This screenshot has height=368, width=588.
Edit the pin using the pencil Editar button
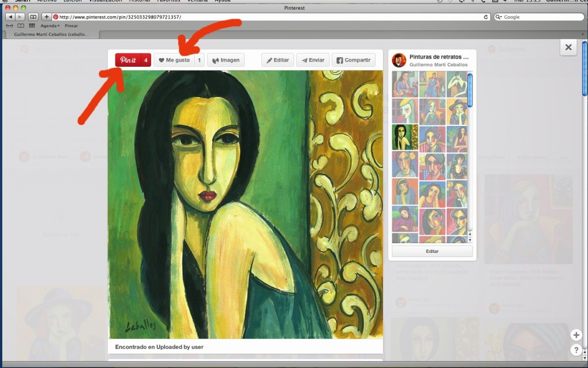tap(277, 60)
